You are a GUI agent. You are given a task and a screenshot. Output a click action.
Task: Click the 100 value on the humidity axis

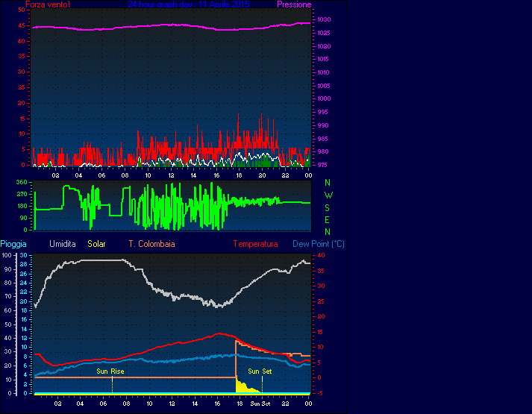7,255
